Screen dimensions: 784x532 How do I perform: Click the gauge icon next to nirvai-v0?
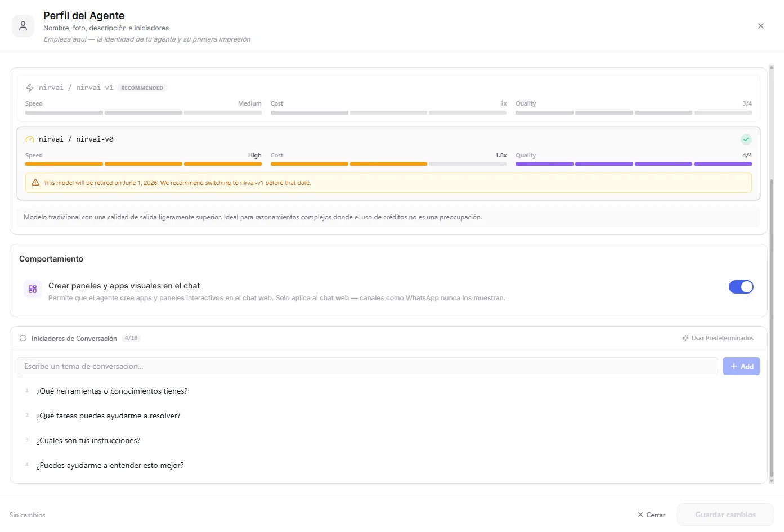tap(30, 139)
